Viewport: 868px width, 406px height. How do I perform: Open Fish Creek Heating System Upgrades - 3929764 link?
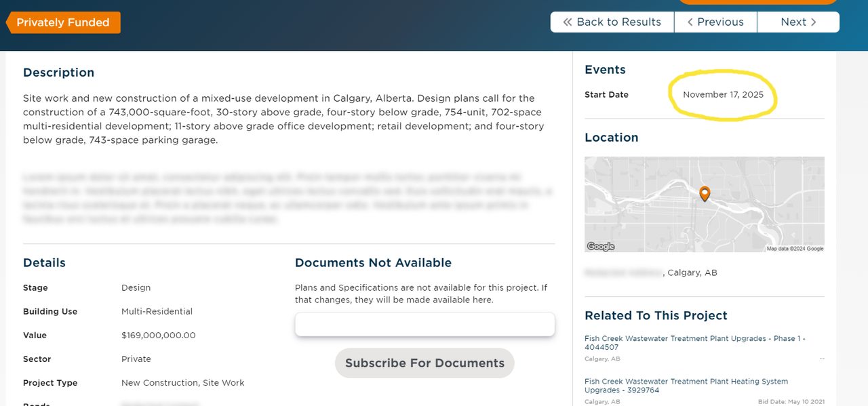tap(686, 386)
